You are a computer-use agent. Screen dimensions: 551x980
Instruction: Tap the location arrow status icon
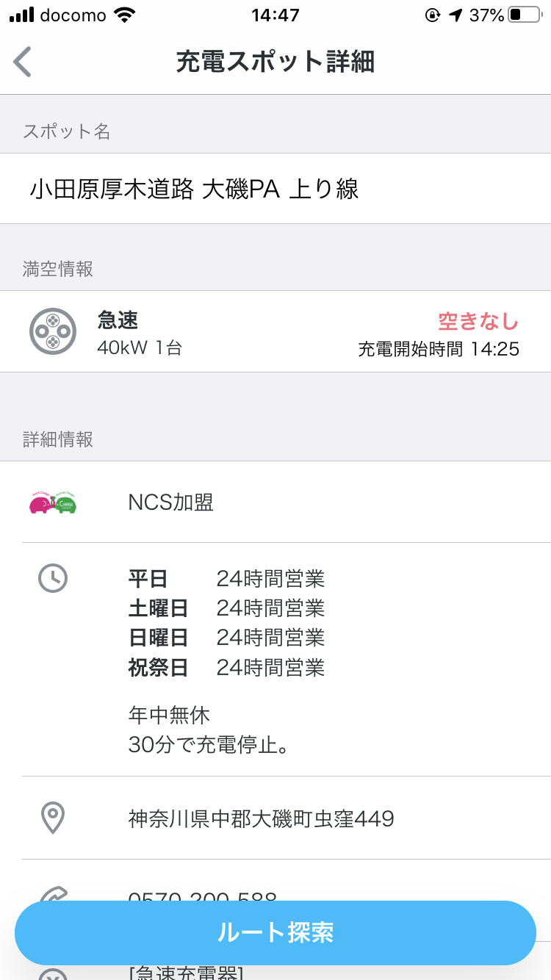pos(456,15)
